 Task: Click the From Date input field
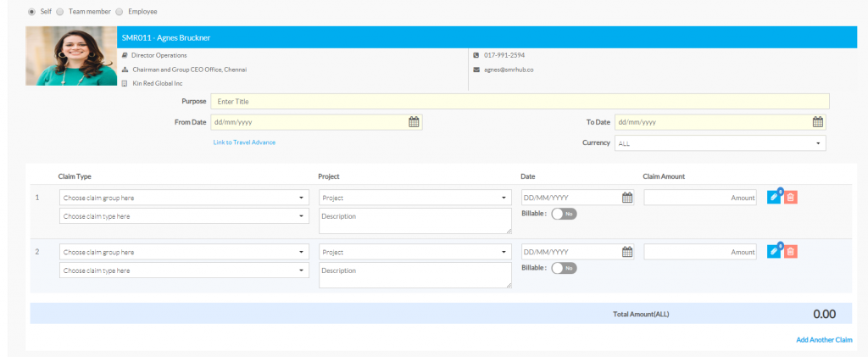316,122
